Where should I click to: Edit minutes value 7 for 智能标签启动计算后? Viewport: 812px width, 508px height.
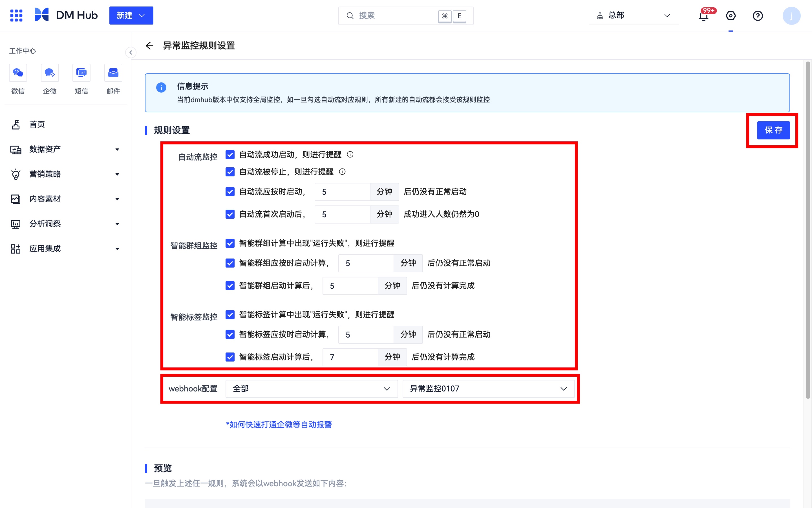click(x=350, y=357)
